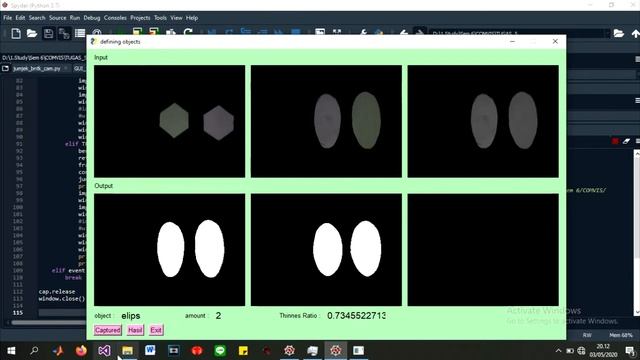Show hidden system tray icons
The image size is (640, 360).
click(x=558, y=351)
